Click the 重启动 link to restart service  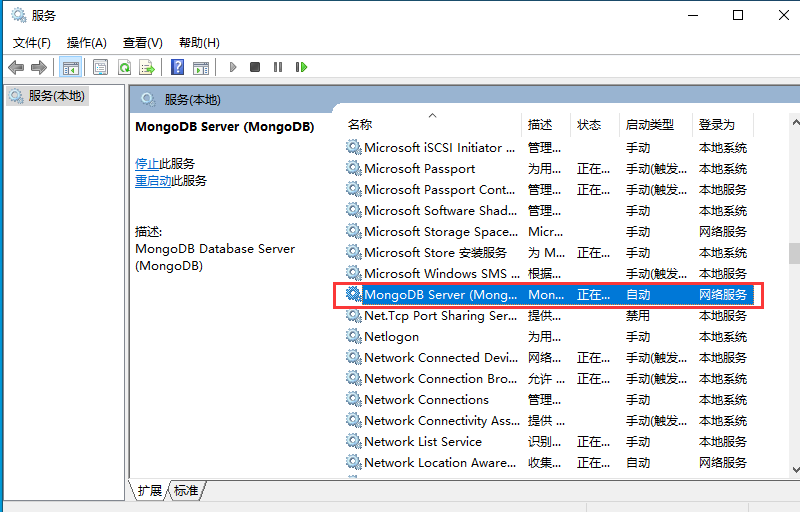(152, 181)
